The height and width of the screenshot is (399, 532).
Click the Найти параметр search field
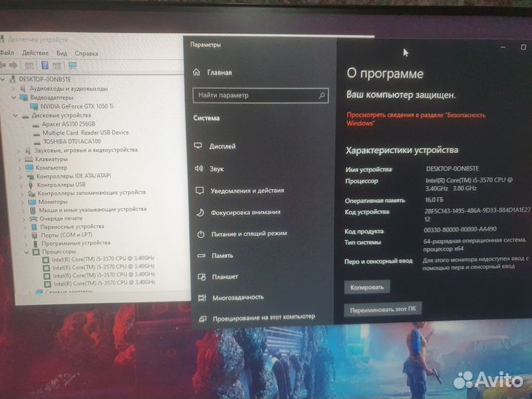(261, 95)
